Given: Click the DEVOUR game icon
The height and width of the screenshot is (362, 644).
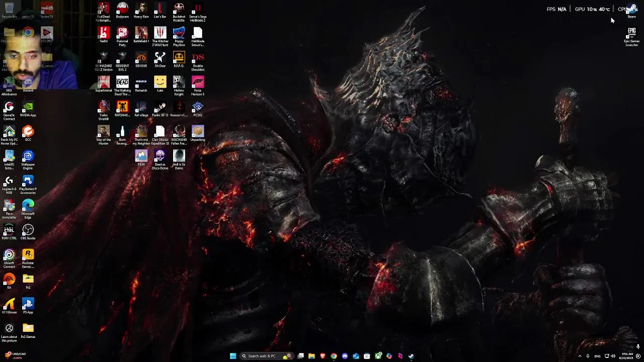Looking at the screenshot, I should (x=141, y=60).
